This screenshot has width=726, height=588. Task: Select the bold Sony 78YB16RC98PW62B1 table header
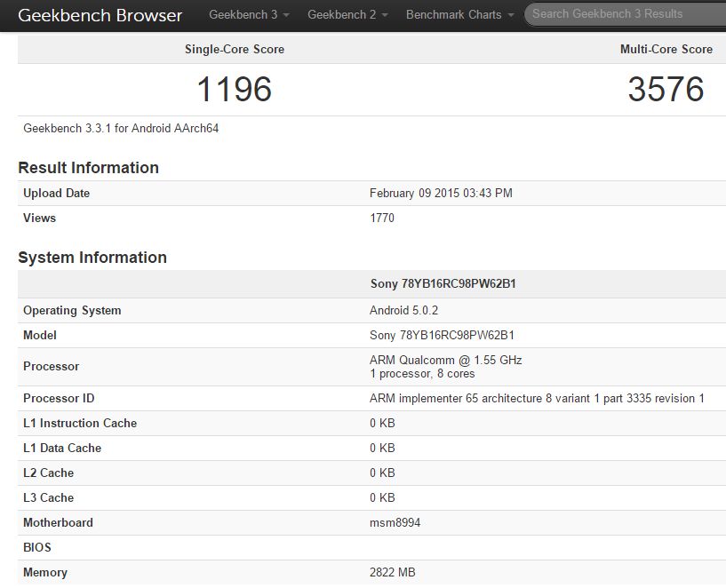click(443, 283)
